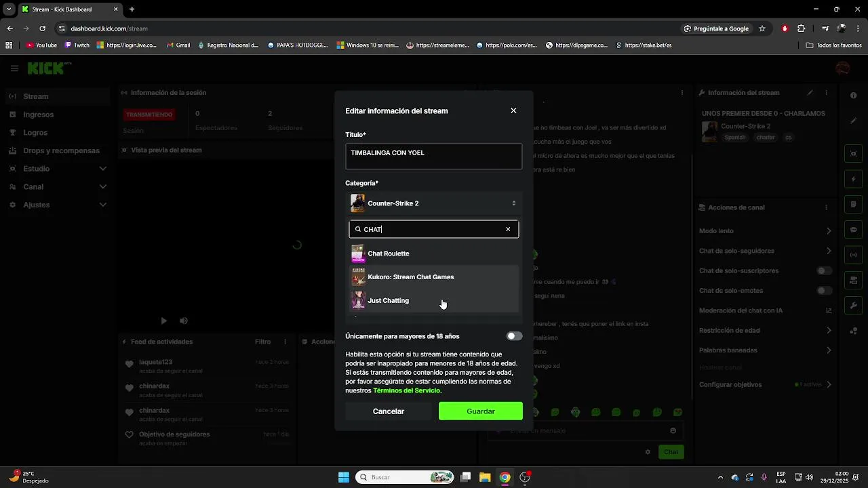Expand Chat de solo-seguidores option
This screenshot has width=868, height=488.
766,251
